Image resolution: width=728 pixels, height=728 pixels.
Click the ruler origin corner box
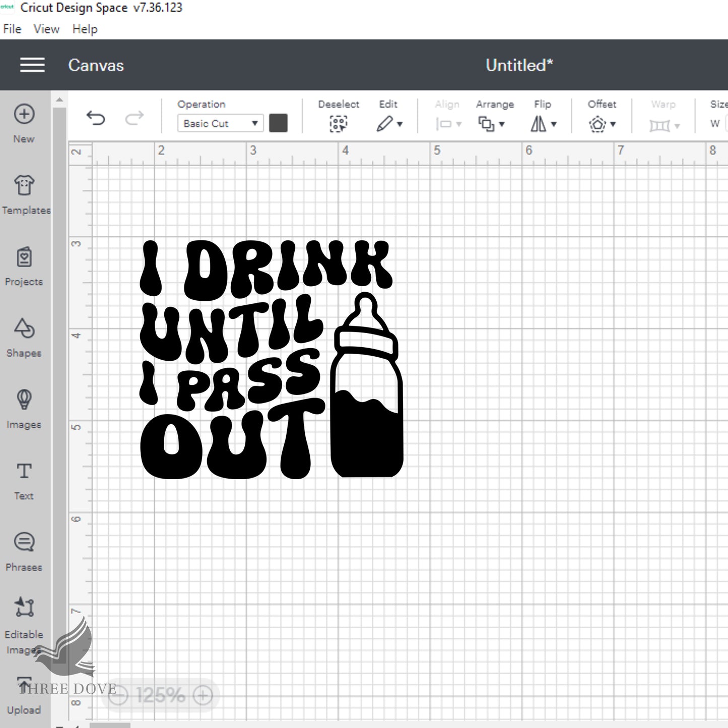(x=80, y=153)
